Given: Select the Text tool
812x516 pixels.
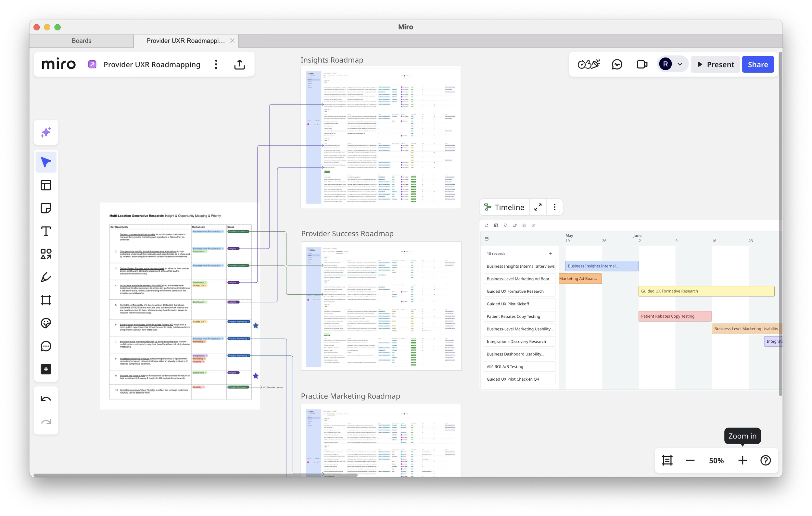Looking at the screenshot, I should click(46, 231).
